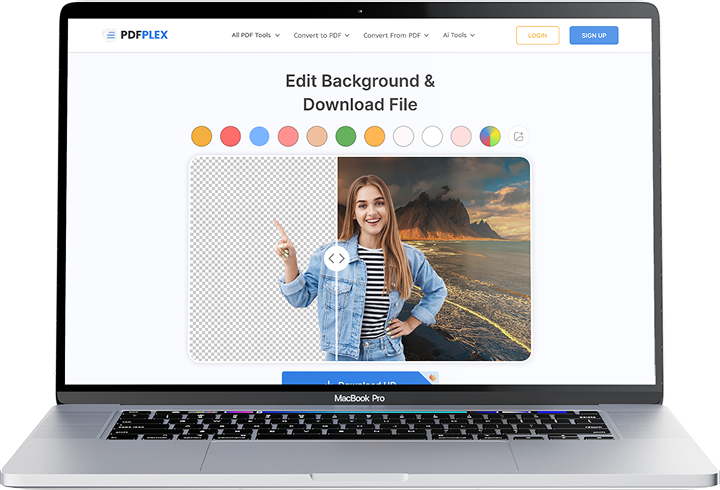
Task: Select the peach background color swatch
Action: pos(317,136)
